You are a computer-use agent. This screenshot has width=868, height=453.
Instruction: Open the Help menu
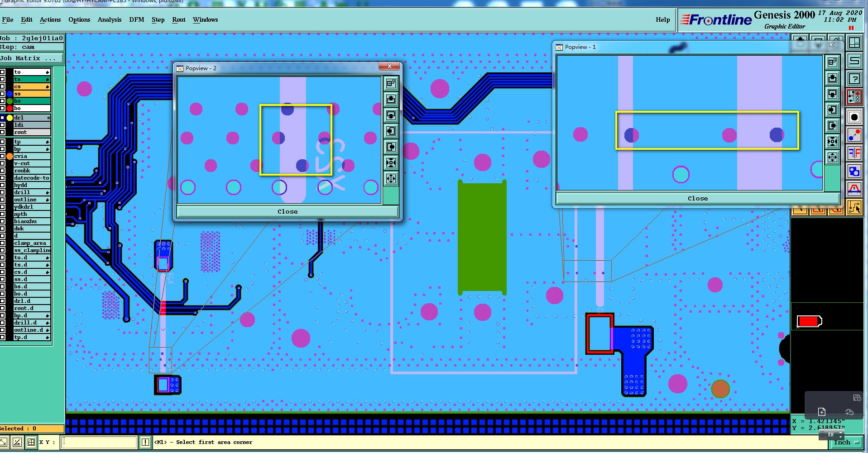[x=663, y=19]
